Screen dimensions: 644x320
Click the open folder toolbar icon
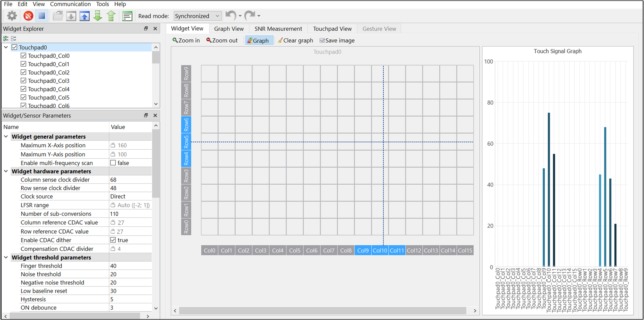(58, 16)
